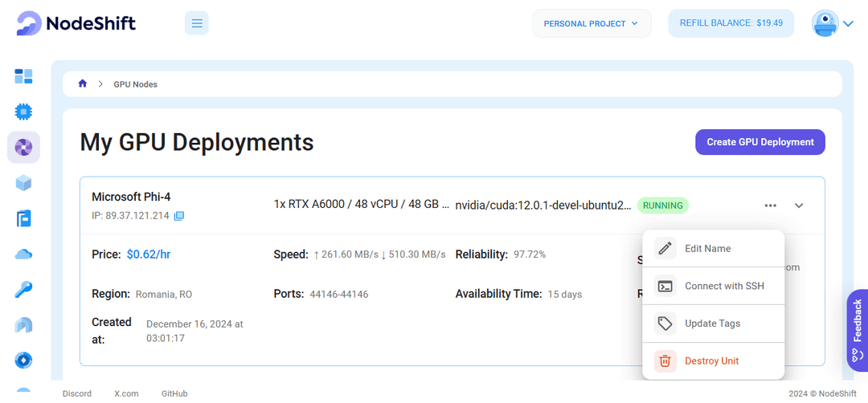Click the Speed upload/download values
Image resolution: width=868 pixels, height=403 pixels.
[x=379, y=254]
